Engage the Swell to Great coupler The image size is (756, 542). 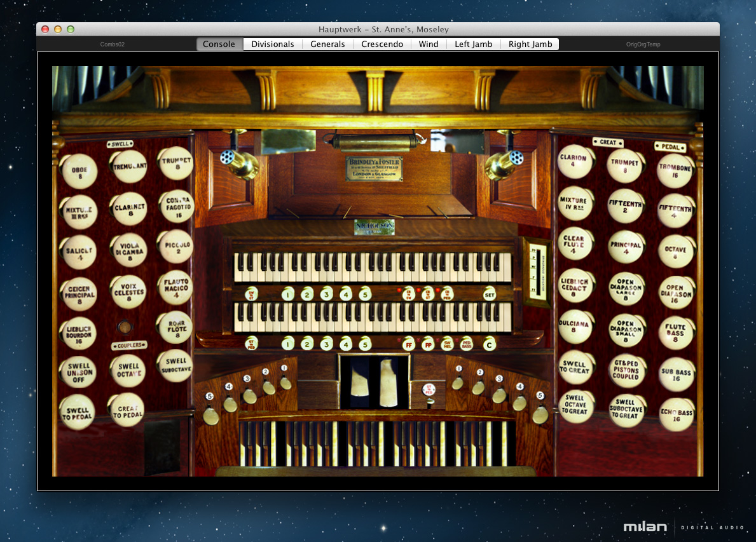[575, 367]
